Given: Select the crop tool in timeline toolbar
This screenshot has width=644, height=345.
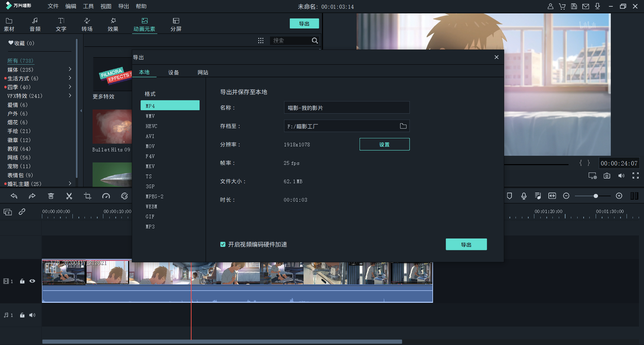Looking at the screenshot, I should tap(88, 196).
